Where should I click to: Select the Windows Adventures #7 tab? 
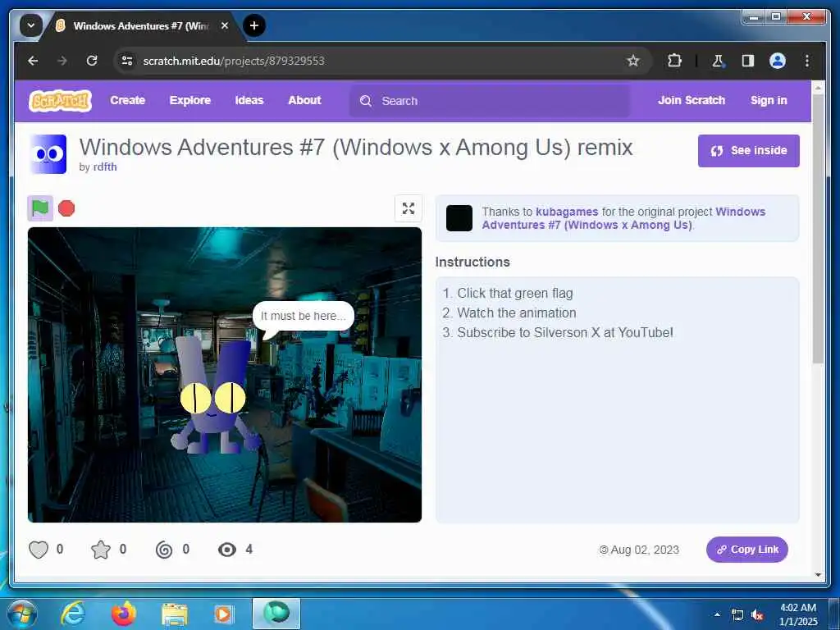coord(140,25)
